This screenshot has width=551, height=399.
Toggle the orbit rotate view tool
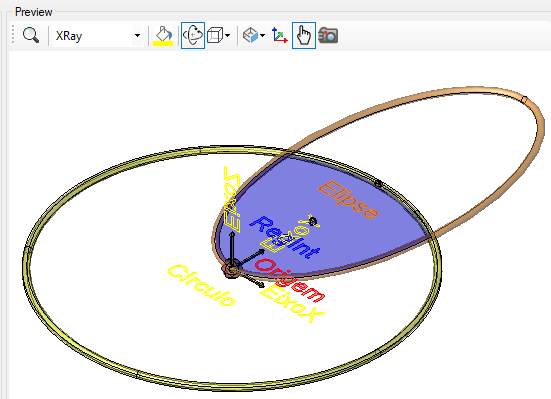[x=193, y=35]
